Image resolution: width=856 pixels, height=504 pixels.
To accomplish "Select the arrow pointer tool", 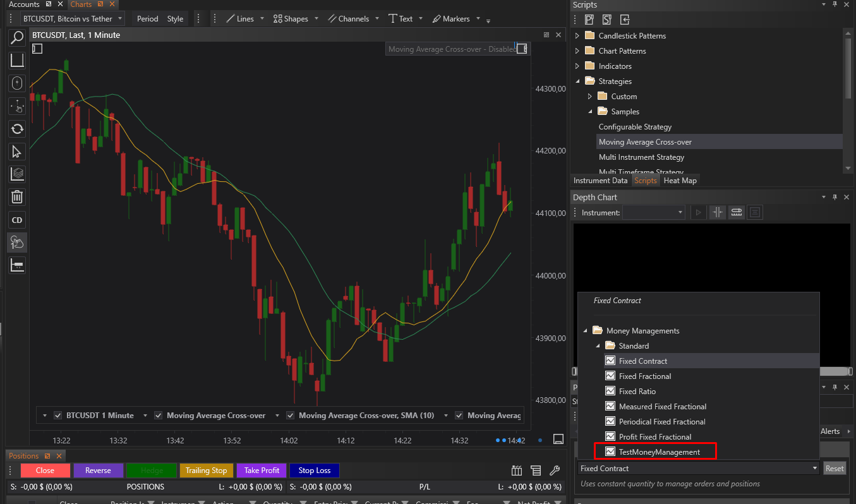I will pos(17,152).
